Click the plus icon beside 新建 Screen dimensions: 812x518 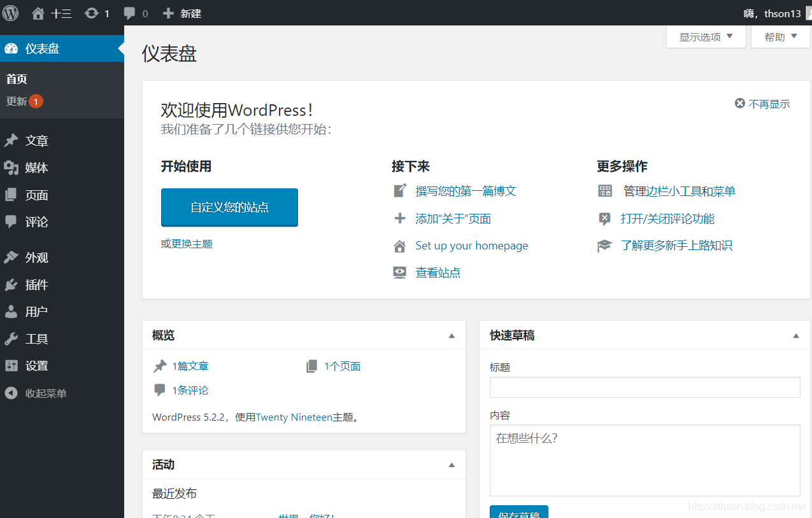(168, 13)
